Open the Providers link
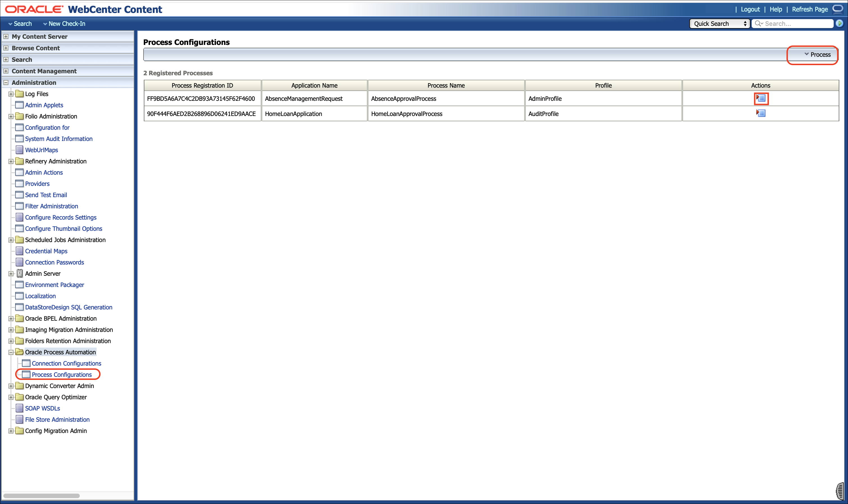 [37, 183]
